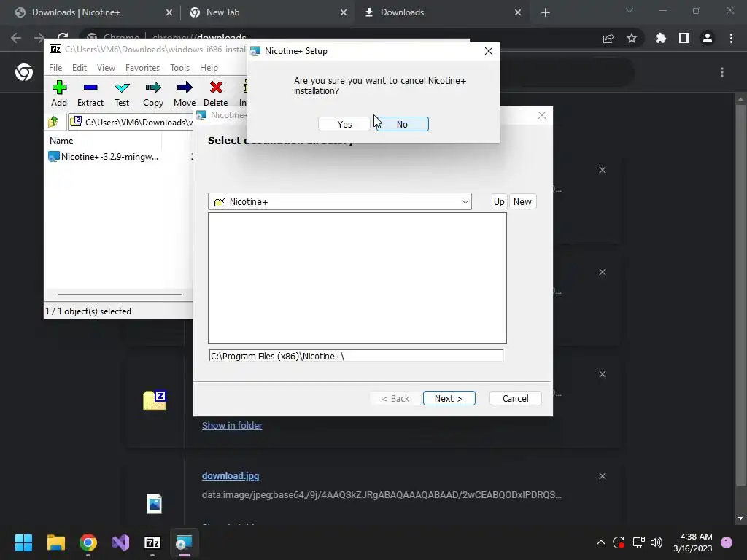Screen dimensions: 747x560
Task: Open the notification badge in taskbar
Action: [727, 542]
